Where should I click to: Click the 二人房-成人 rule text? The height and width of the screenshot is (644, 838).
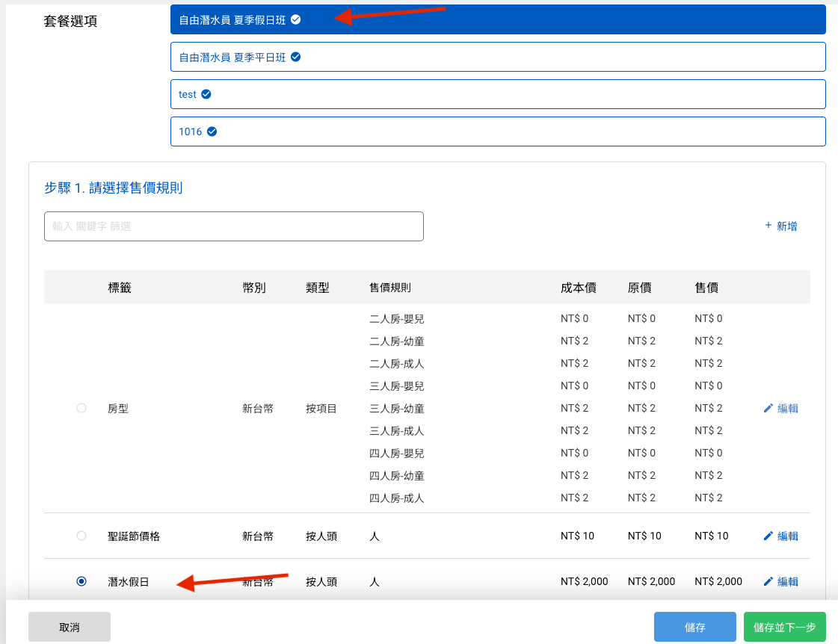point(396,364)
